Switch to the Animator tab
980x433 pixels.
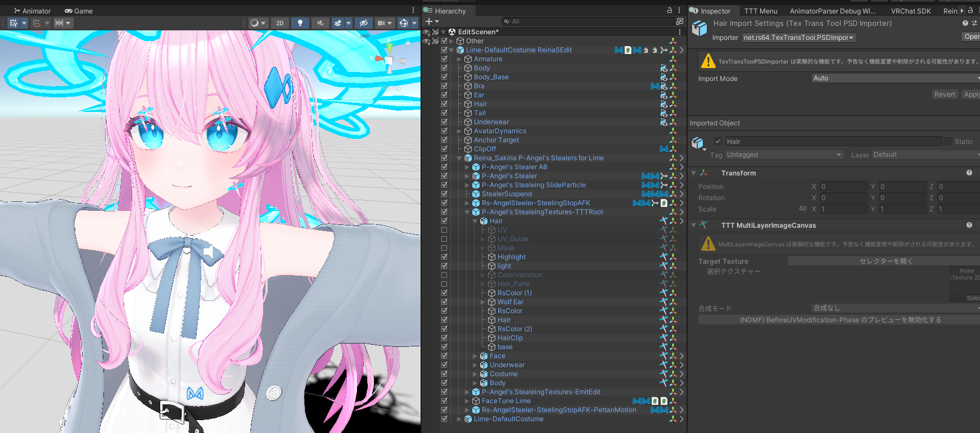point(32,11)
